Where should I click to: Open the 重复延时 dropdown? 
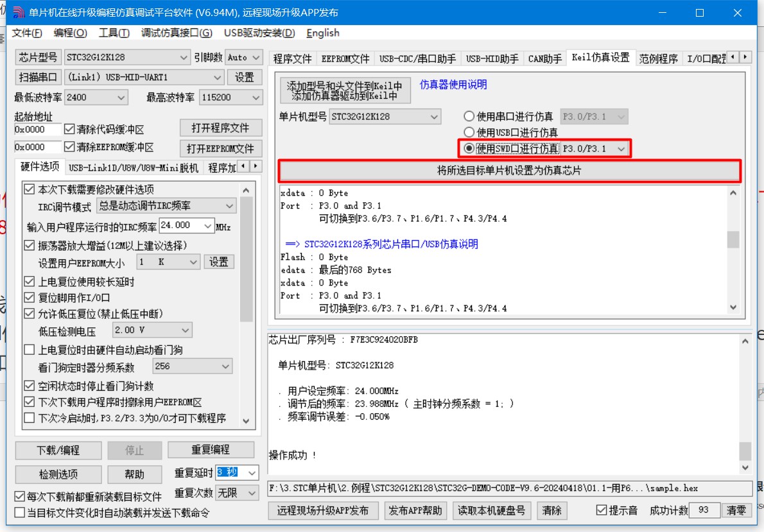(x=237, y=472)
